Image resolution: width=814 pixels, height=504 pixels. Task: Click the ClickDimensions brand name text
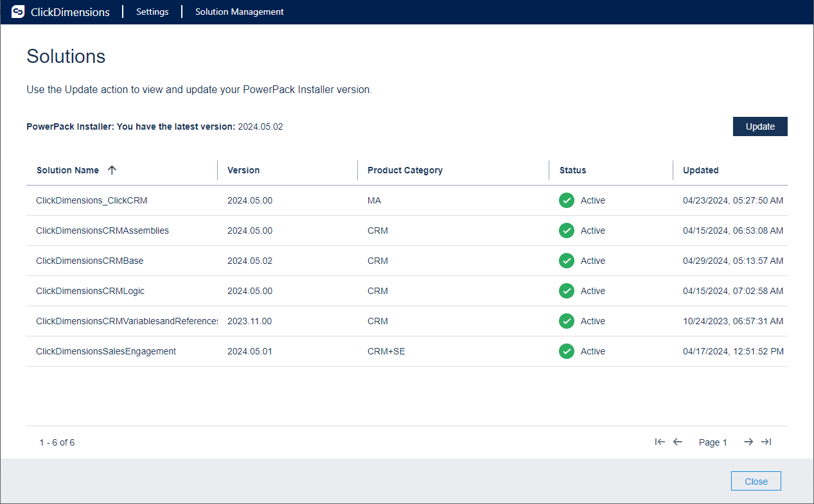70,12
